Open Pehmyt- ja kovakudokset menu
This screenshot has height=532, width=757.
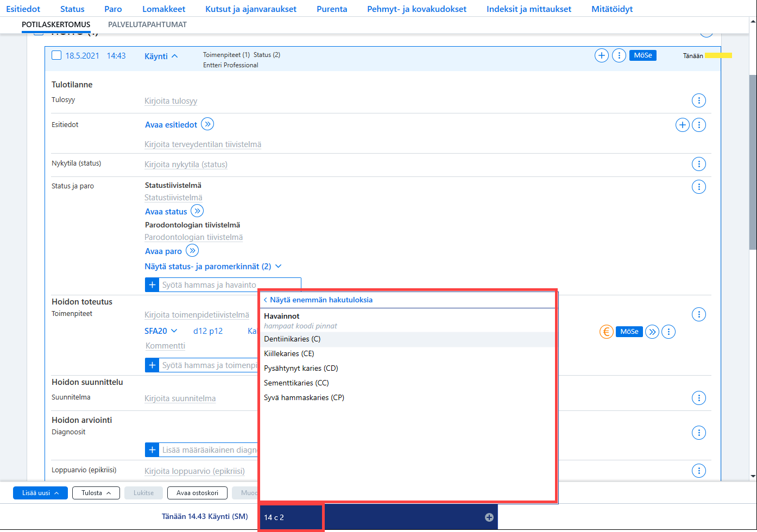417,9
